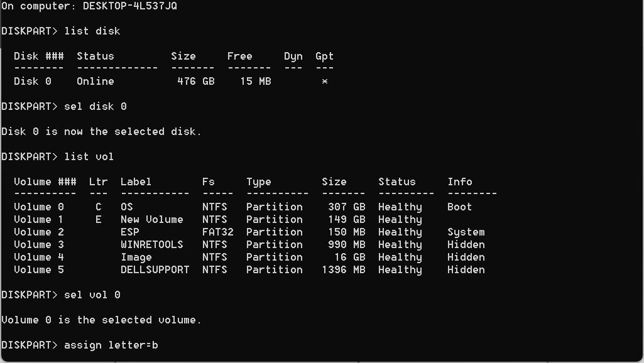Image resolution: width=644 pixels, height=363 pixels.
Task: Click the Gpt asterisk marker for Disk 0
Action: coord(324,81)
